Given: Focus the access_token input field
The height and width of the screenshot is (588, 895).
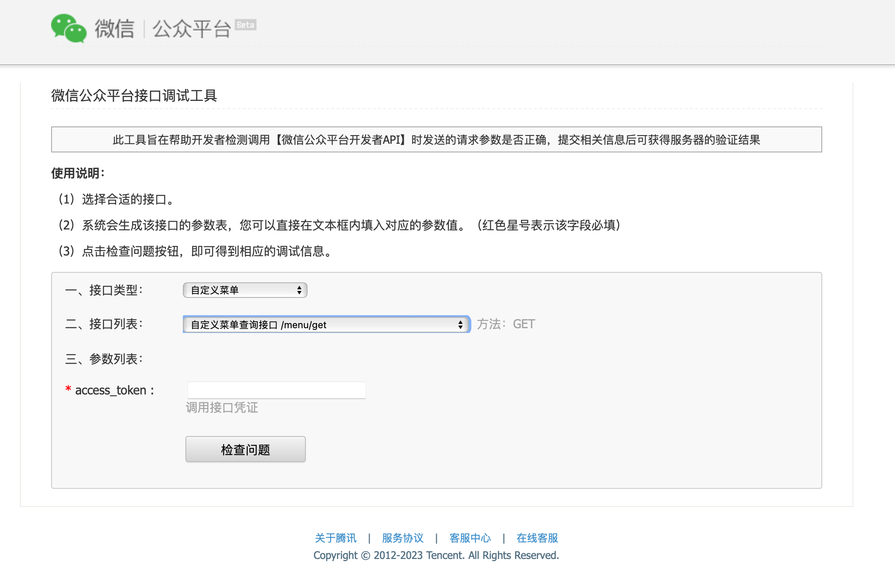Looking at the screenshot, I should coord(276,390).
